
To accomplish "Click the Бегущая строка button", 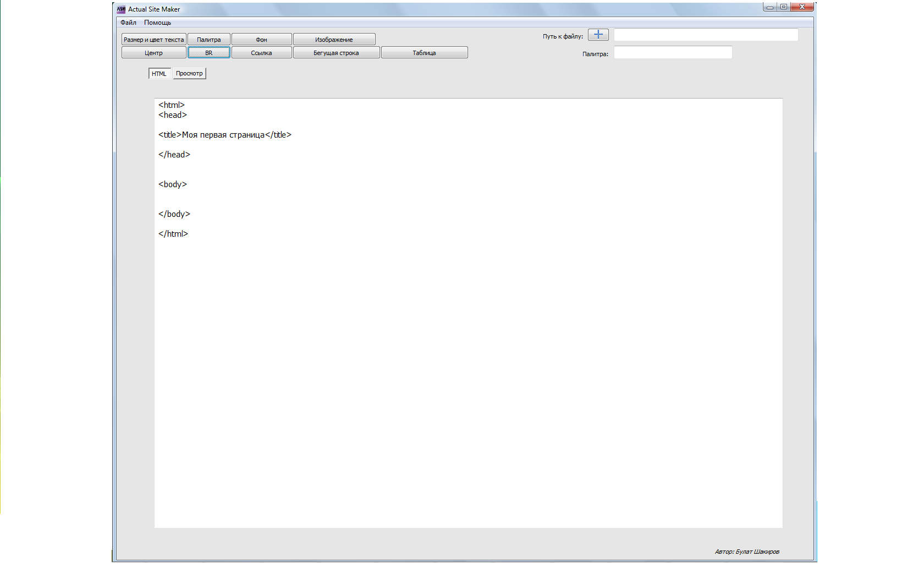I will click(x=337, y=52).
